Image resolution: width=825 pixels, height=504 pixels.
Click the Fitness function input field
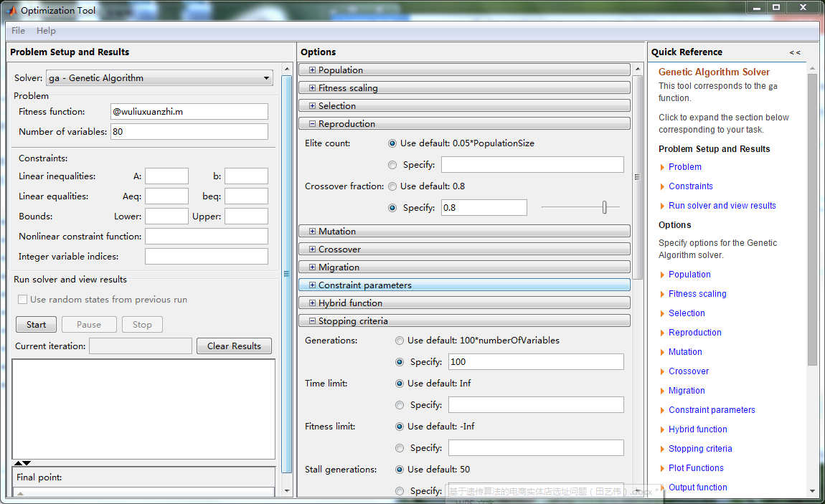click(189, 112)
